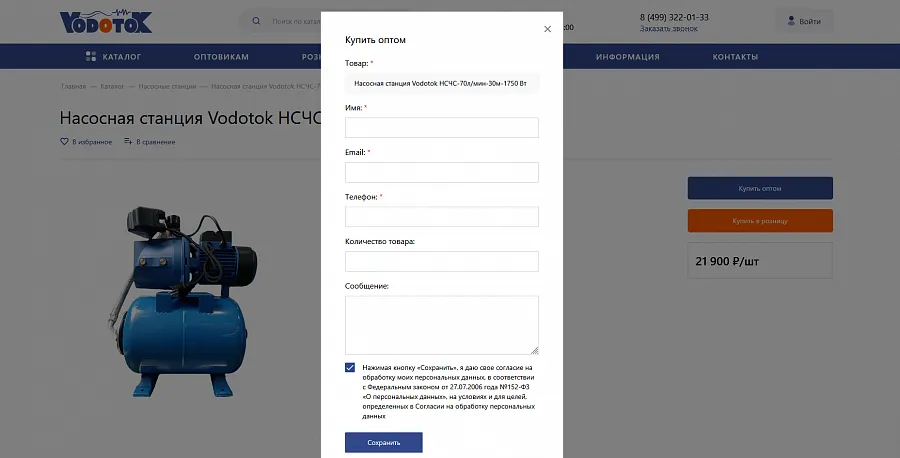Click the Купить в розницу button
Image resolution: width=900 pixels, height=458 pixels.
tap(760, 221)
